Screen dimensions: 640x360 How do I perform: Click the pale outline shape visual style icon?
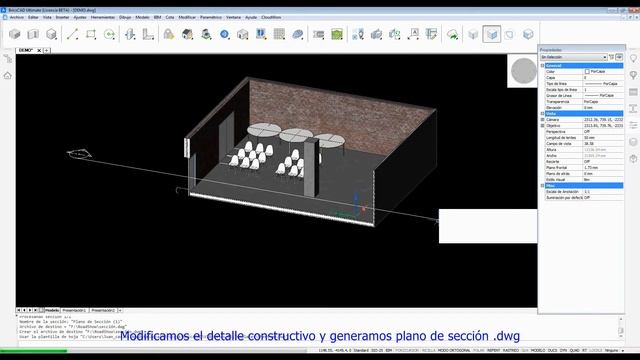[x=510, y=34]
